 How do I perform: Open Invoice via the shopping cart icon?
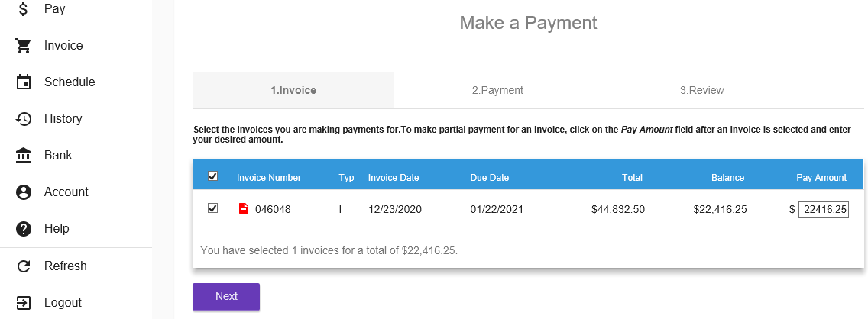[24, 46]
